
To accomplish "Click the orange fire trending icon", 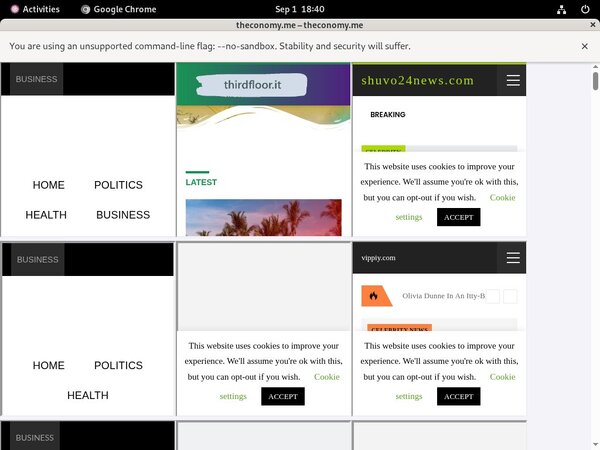I will (374, 296).
